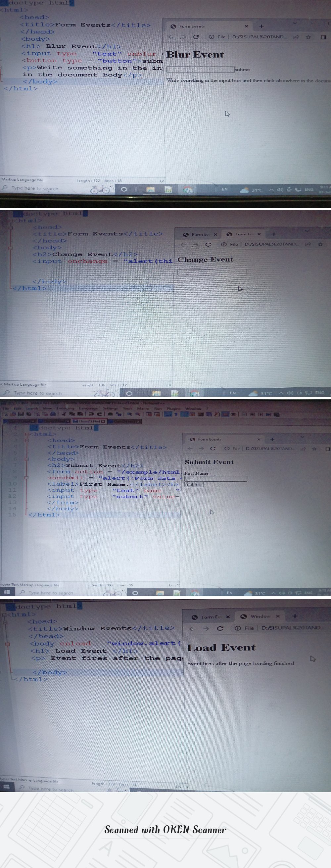Click First Name text field
This screenshot has width=331, height=868.
[x=215, y=479]
